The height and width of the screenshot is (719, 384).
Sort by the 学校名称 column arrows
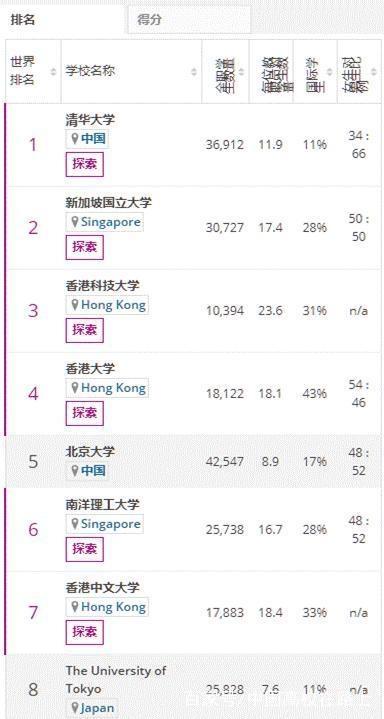(194, 72)
